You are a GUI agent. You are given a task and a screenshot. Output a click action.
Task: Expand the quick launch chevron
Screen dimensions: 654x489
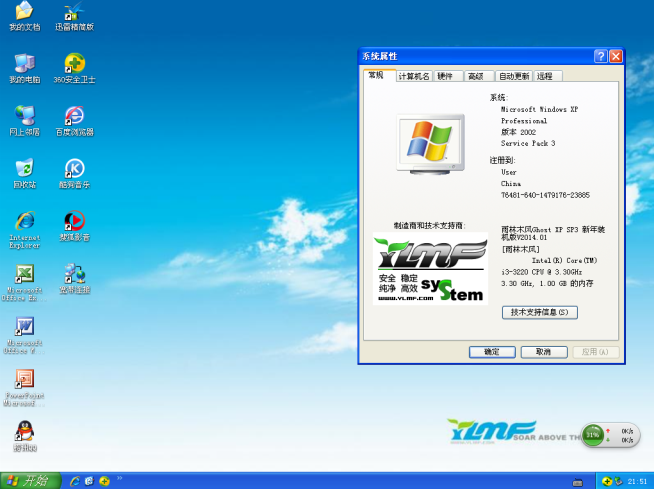(x=120, y=478)
